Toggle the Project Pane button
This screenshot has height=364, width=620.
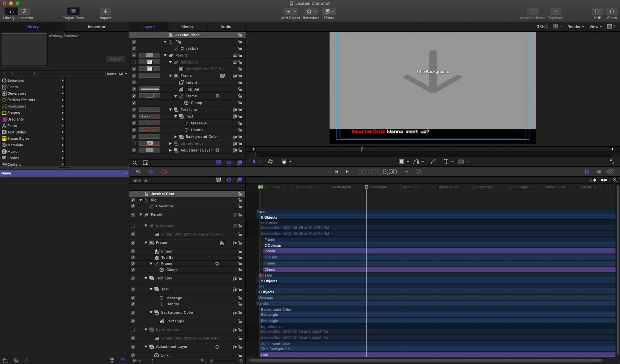coord(73,11)
